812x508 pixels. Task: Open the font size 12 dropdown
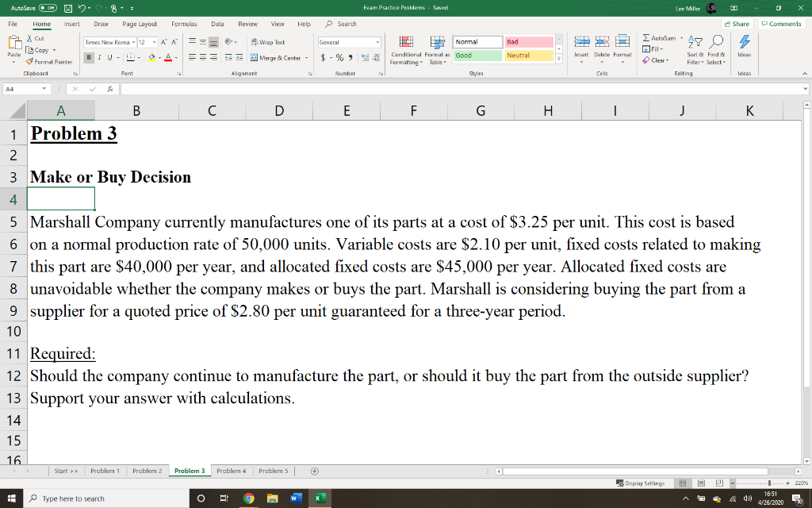coord(155,42)
